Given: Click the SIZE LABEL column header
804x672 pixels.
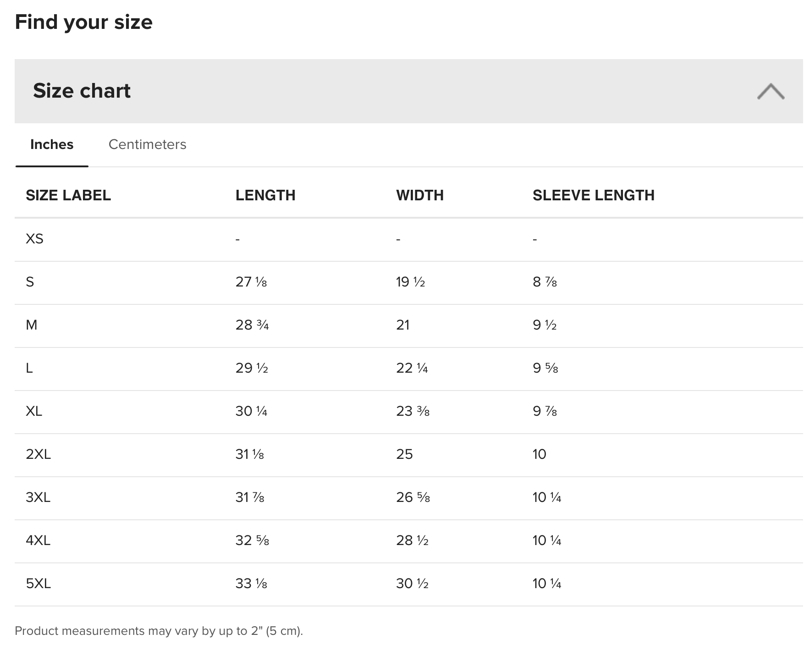Looking at the screenshot, I should (68, 195).
